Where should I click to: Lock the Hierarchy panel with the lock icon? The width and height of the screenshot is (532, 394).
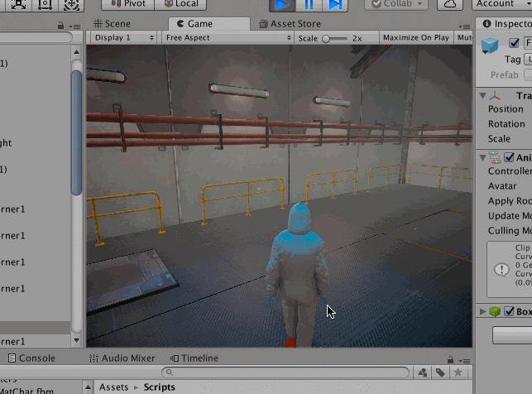tap(60, 26)
